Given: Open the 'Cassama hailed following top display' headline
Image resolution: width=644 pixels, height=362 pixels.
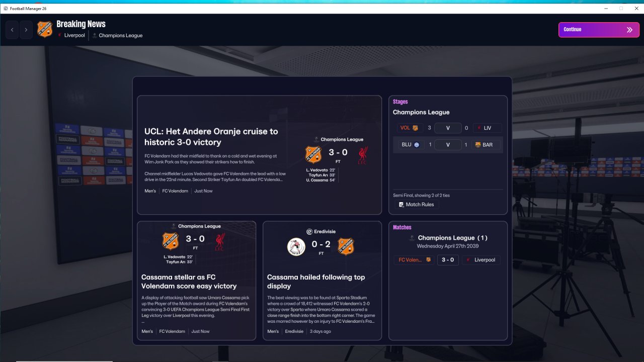Looking at the screenshot, I should point(316,282).
